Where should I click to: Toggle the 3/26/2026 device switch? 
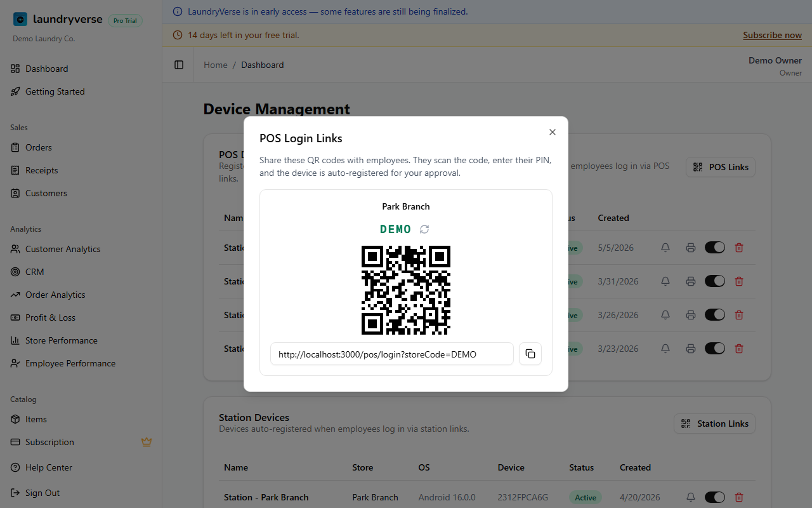[x=715, y=315]
